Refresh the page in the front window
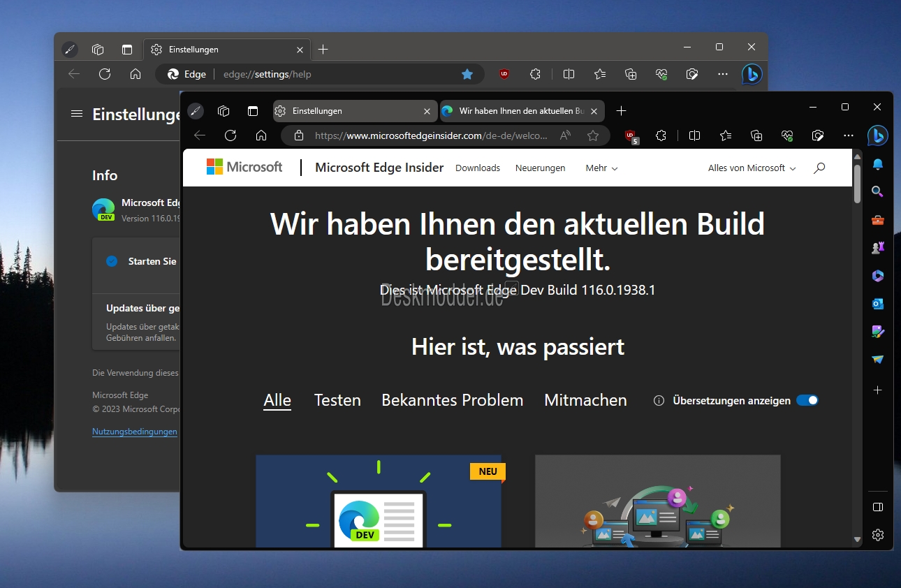Image resolution: width=901 pixels, height=588 pixels. pos(230,135)
